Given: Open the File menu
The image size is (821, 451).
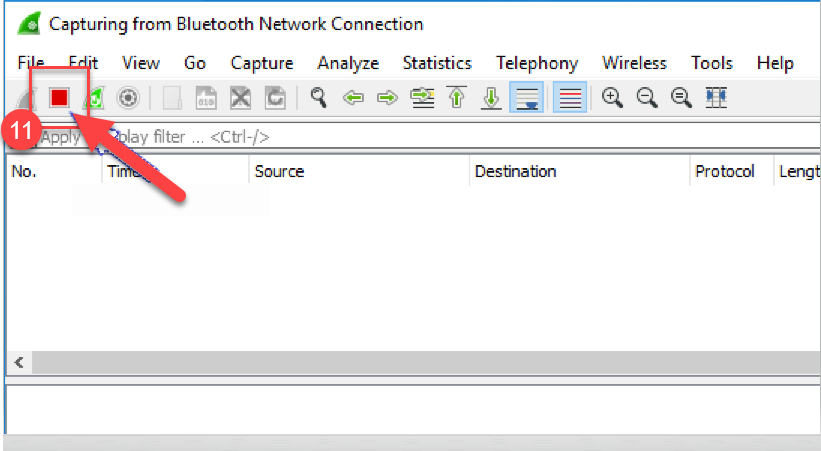Looking at the screenshot, I should pyautogui.click(x=31, y=63).
